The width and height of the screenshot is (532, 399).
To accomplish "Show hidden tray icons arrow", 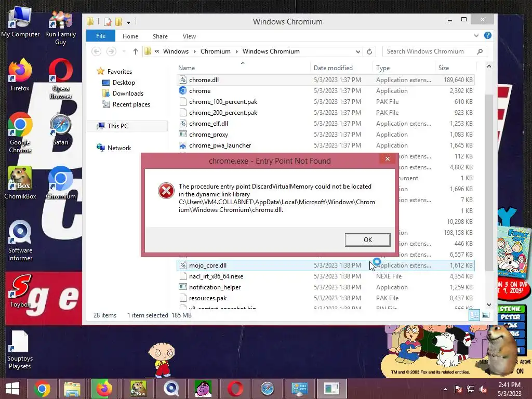I will tap(445, 389).
